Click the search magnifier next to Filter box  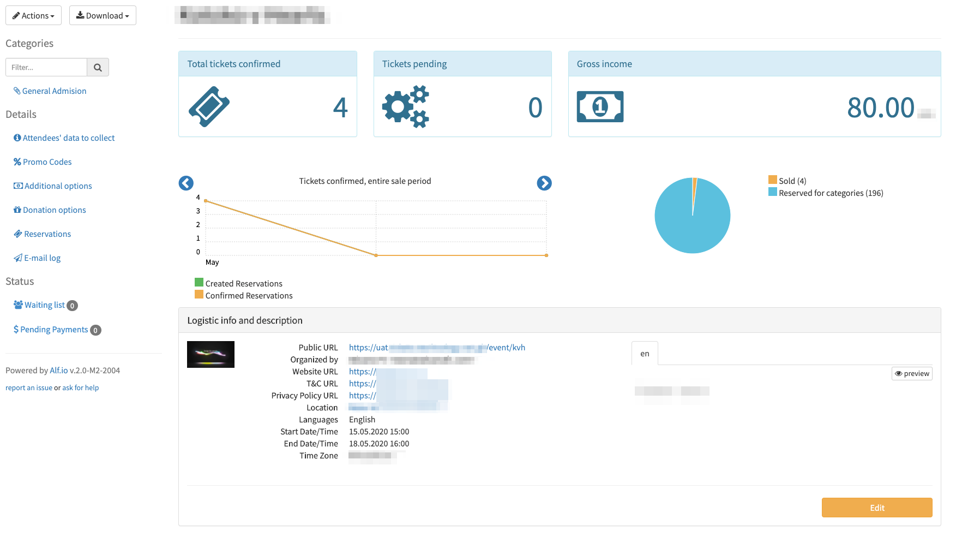click(98, 67)
